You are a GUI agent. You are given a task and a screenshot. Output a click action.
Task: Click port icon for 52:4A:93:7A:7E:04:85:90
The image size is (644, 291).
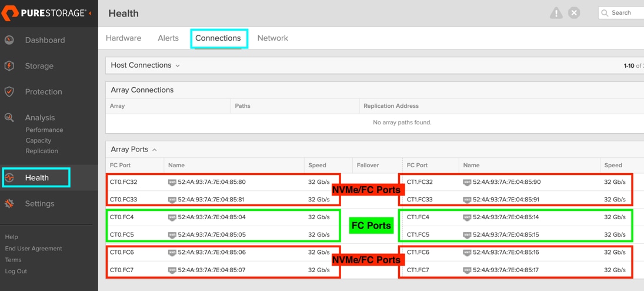[468, 182]
